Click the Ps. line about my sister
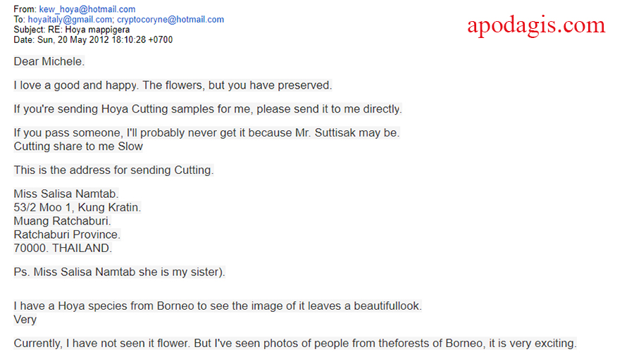 (x=119, y=272)
